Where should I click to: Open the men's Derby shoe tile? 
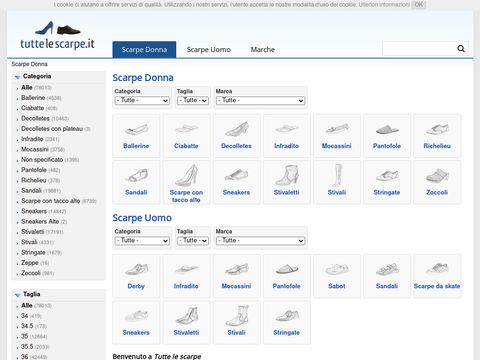tap(136, 276)
